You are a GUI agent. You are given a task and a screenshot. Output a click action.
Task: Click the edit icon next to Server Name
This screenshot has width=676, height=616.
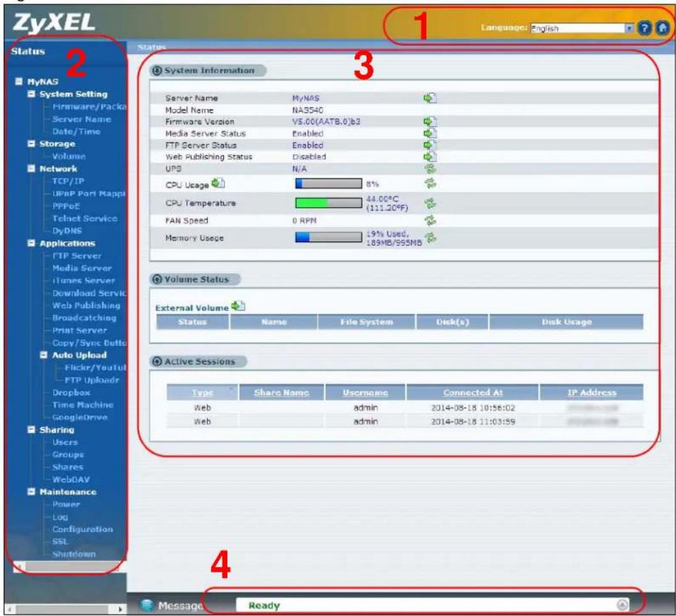click(x=430, y=98)
